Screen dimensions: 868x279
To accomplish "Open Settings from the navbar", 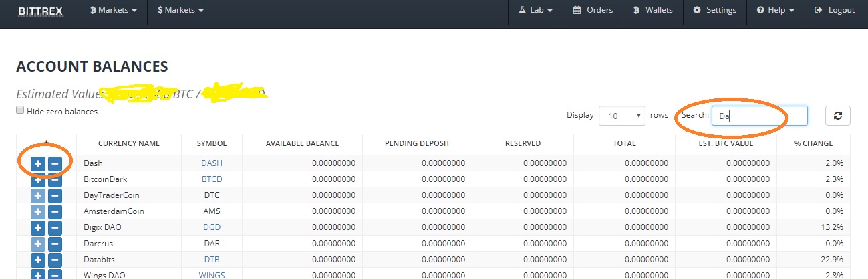I will coord(714,10).
